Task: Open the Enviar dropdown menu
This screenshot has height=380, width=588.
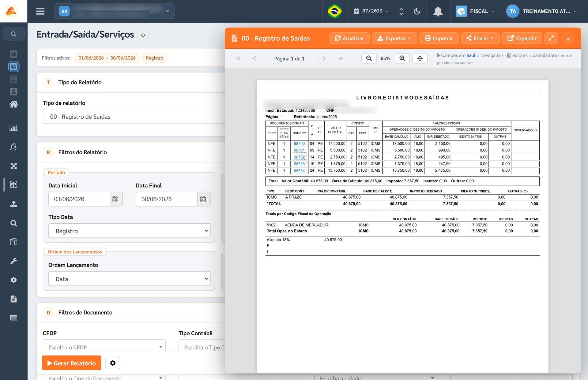Action: click(480, 38)
